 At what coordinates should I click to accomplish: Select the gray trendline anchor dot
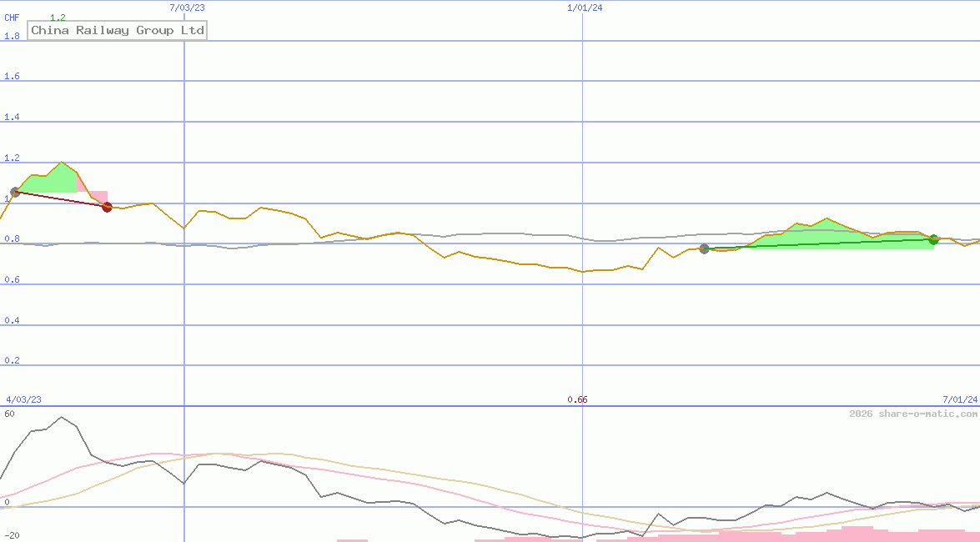pyautogui.click(x=705, y=248)
